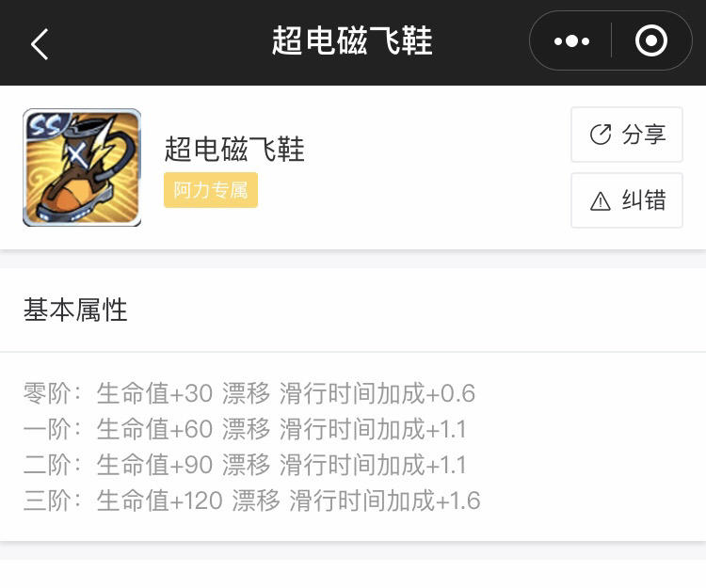Go back using the left arrow

(40, 43)
